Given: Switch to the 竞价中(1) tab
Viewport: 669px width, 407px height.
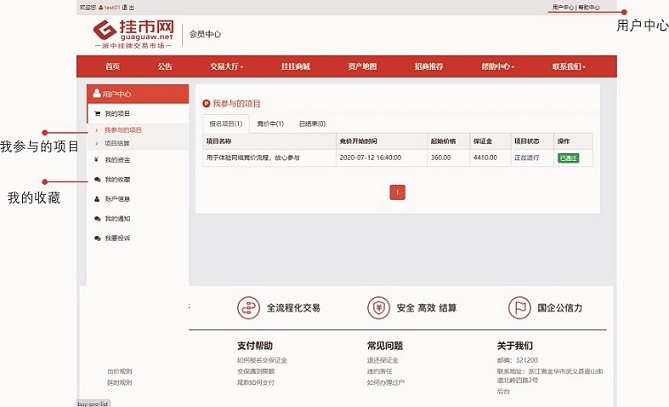Looking at the screenshot, I should pos(270,124).
